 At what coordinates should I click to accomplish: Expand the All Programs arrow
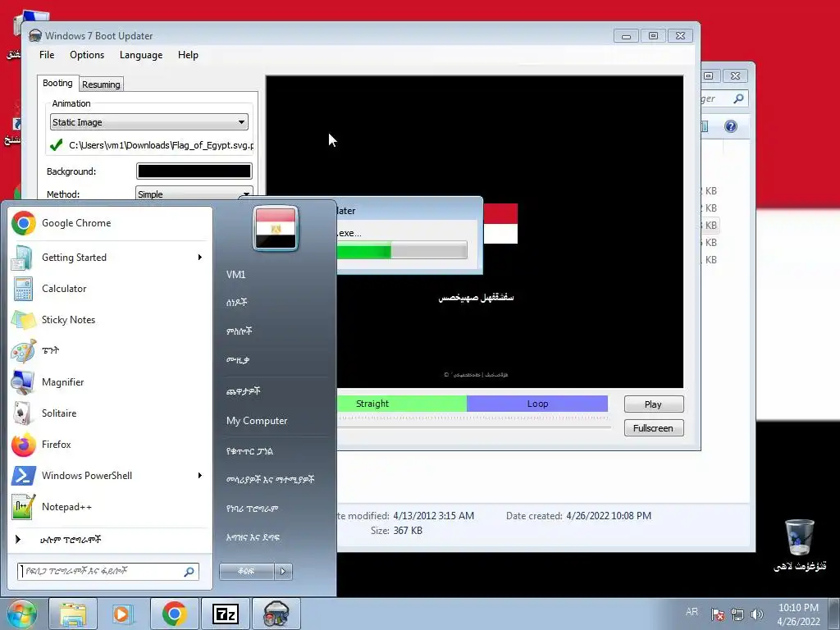(x=18, y=540)
